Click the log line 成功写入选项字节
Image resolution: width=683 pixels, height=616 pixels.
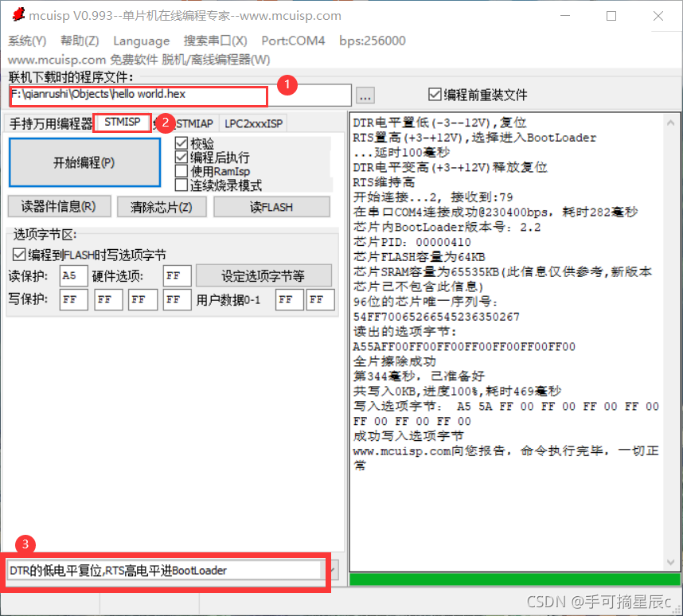408,436
